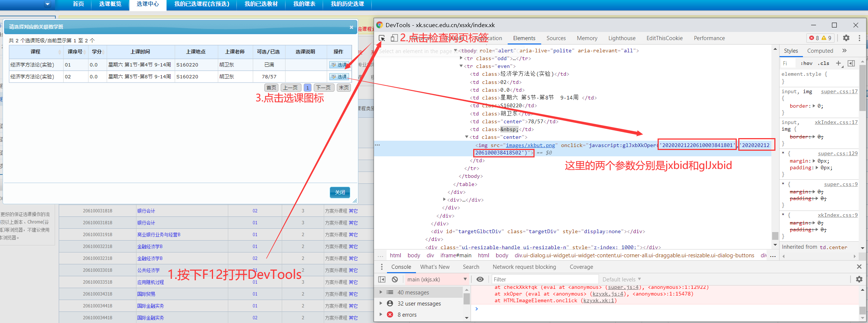This screenshot has width=868, height=323.
Task: Expand more Styles pane tabs chevron
Action: click(x=844, y=50)
